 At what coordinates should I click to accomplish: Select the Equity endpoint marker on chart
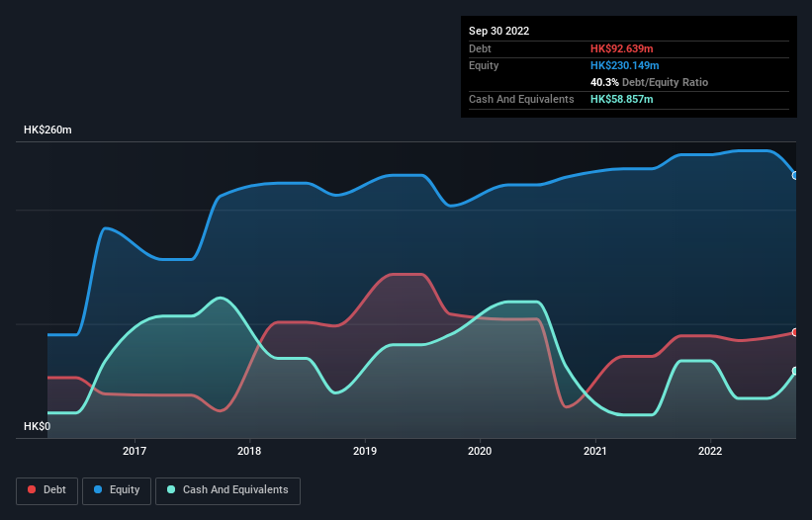(795, 175)
